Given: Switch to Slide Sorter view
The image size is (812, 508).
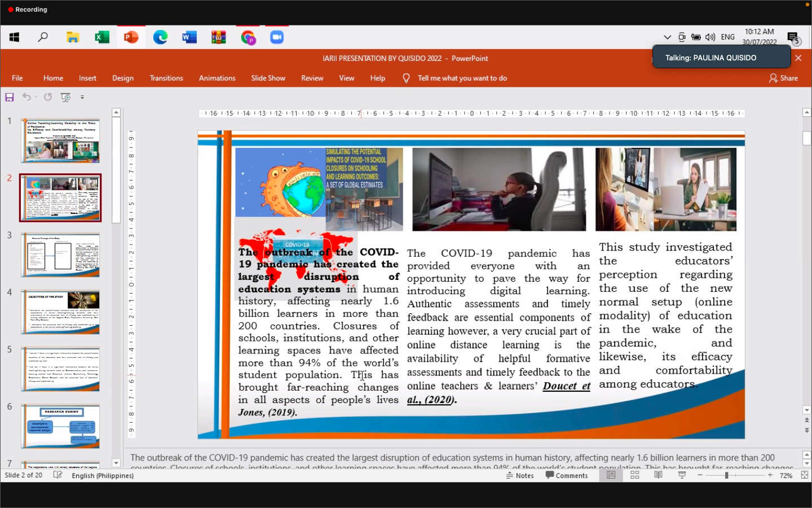Looking at the screenshot, I should pos(634,475).
